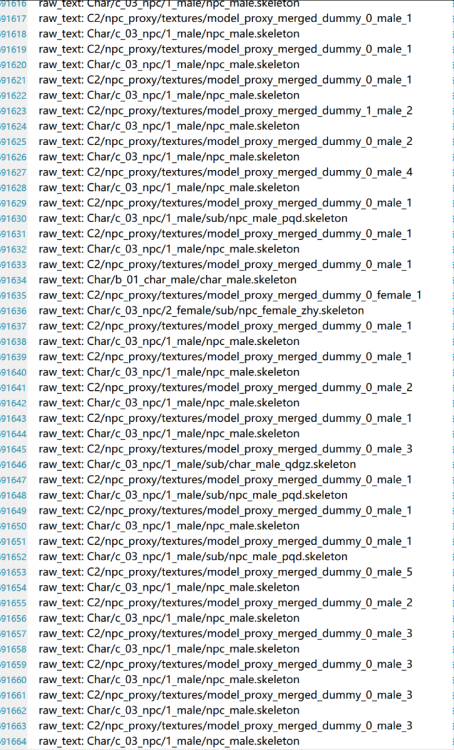
Task: Select line number 91627 in the gutter
Action: pos(13,172)
